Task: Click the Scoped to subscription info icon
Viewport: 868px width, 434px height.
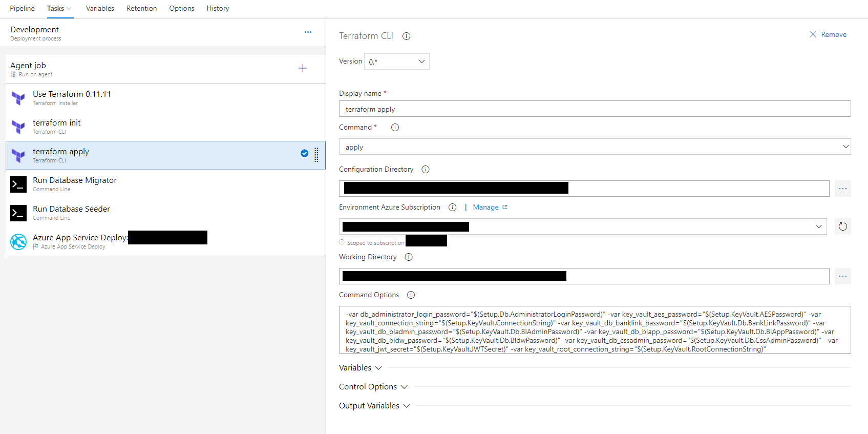Action: (x=342, y=242)
